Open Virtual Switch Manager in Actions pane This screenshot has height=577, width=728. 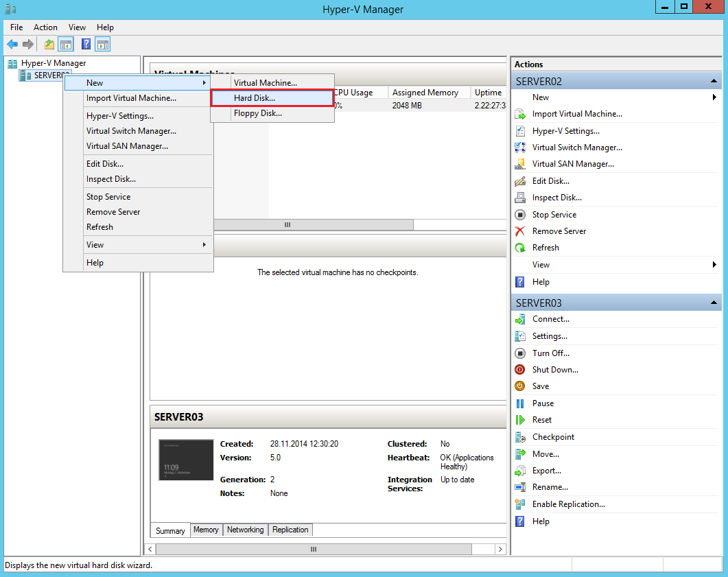click(x=577, y=148)
